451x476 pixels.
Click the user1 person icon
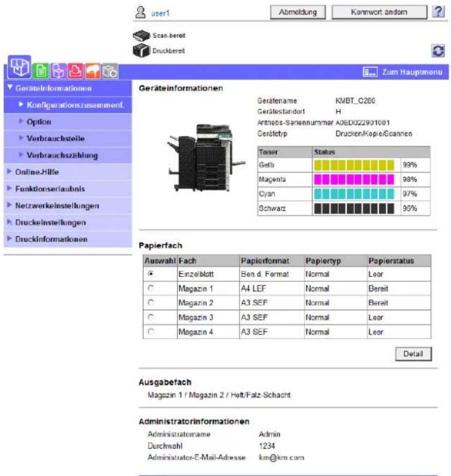pyautogui.click(x=140, y=12)
